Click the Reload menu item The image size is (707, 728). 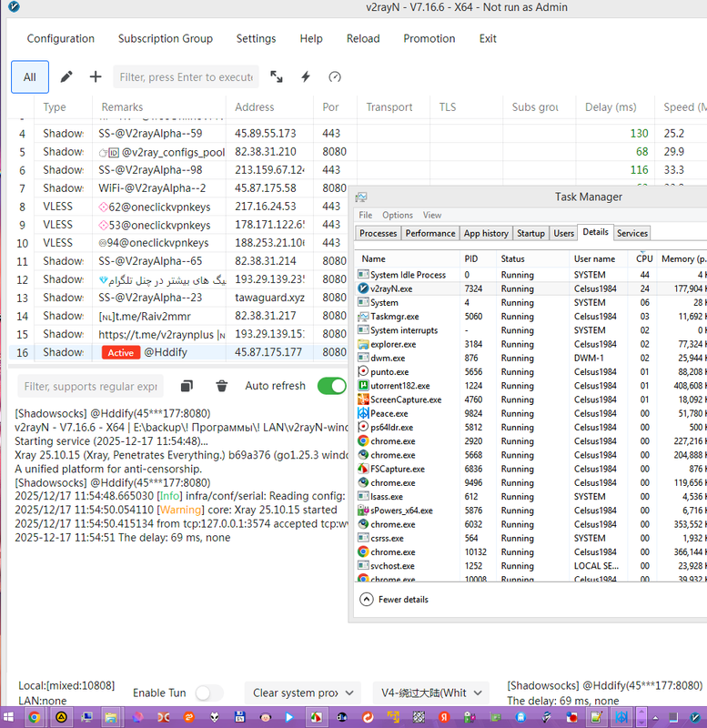[363, 38]
